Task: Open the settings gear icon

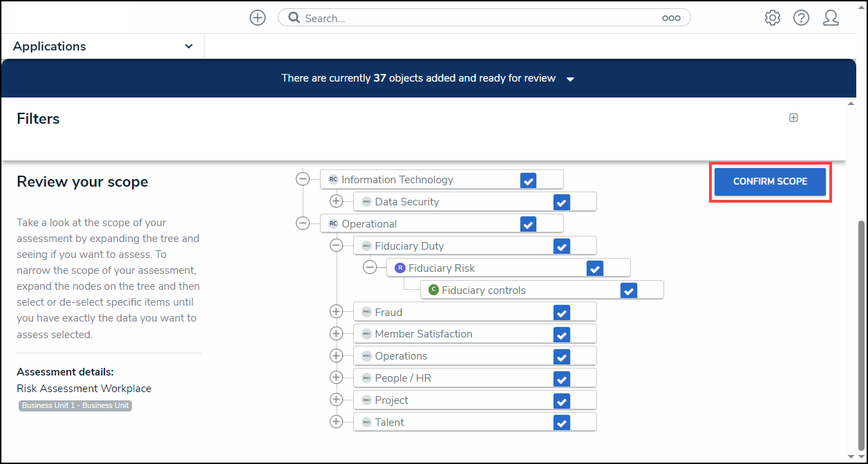Action: (772, 18)
